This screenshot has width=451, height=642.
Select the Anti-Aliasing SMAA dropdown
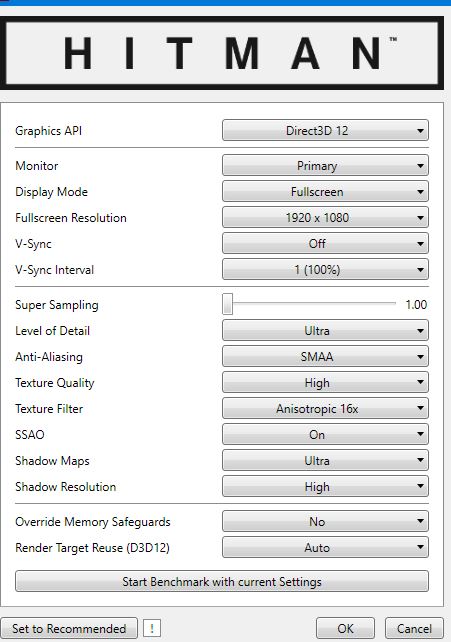coord(325,357)
